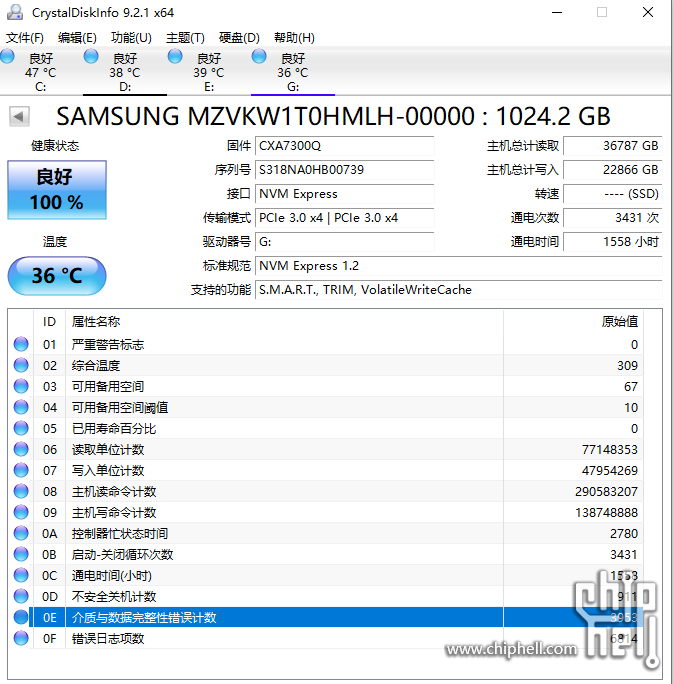Click the supported features field S.M.A.R.T., TRIM
The height and width of the screenshot is (684, 673).
459,290
